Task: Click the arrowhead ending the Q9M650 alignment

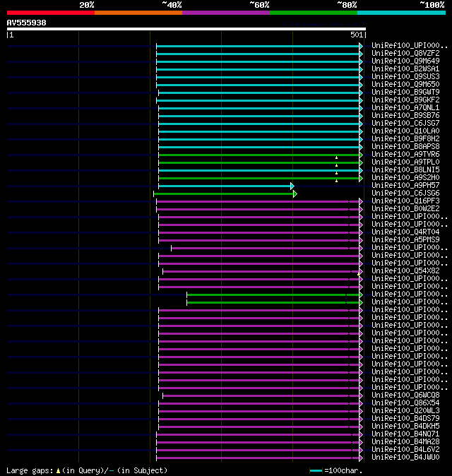Action: point(361,85)
